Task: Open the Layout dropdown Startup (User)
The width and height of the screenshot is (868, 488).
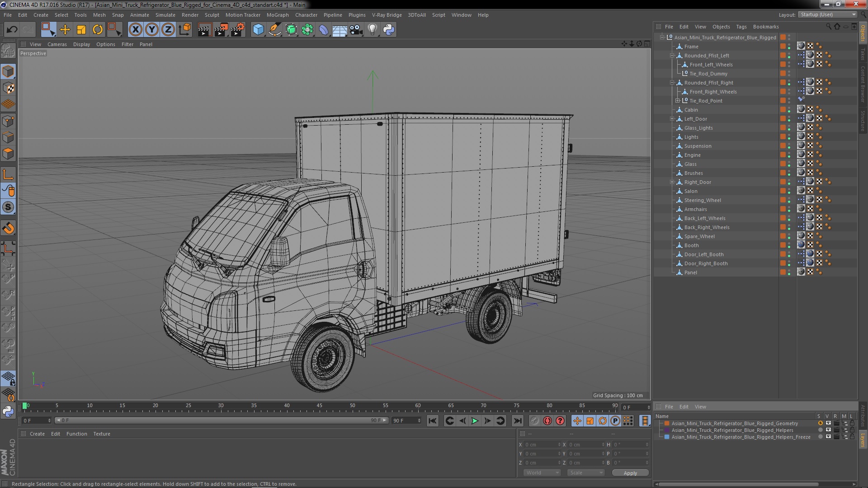Action: pyautogui.click(x=827, y=14)
